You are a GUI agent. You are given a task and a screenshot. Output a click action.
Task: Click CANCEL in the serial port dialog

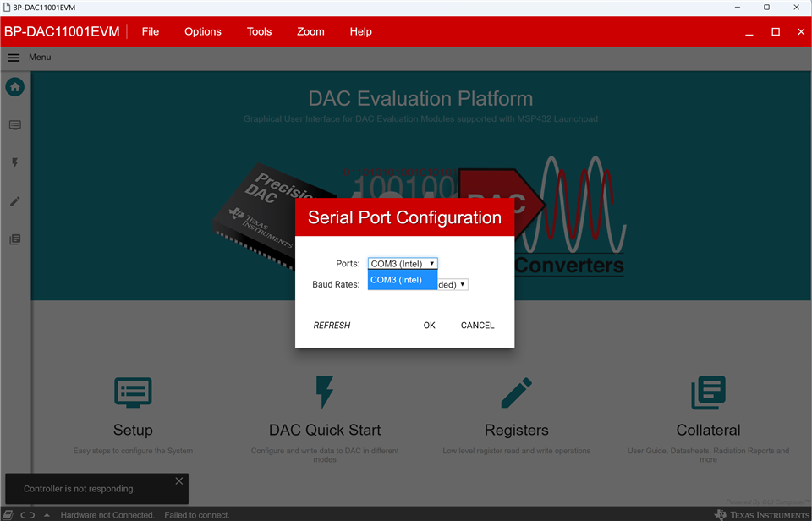click(477, 326)
